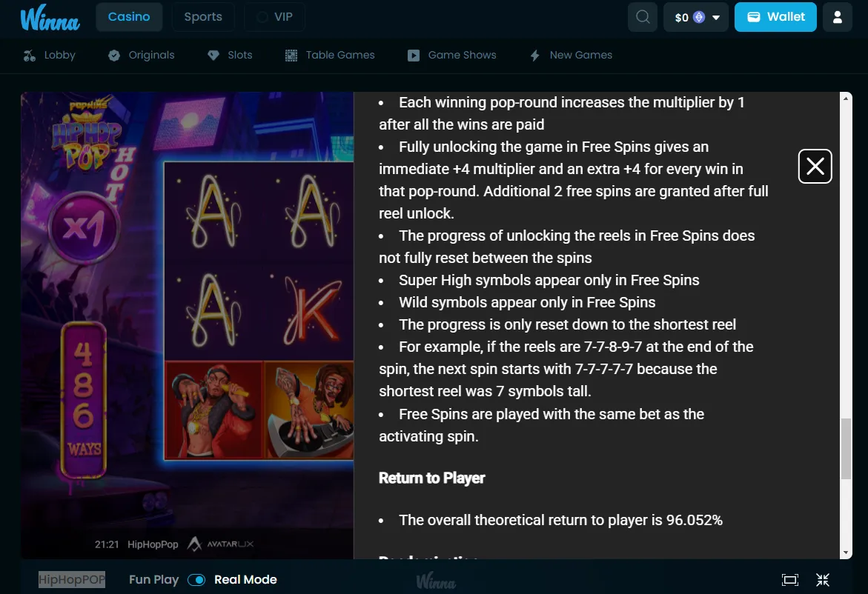Click the Table Games icon

tap(291, 56)
